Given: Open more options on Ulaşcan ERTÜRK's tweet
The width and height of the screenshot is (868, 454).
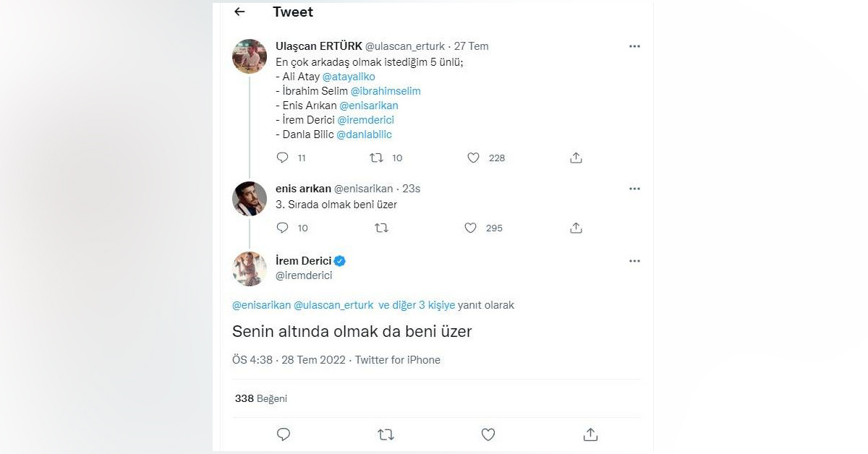Looking at the screenshot, I should pyautogui.click(x=634, y=46).
